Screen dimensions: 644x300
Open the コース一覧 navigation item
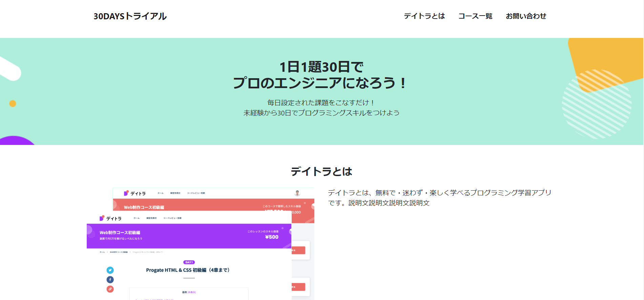[475, 16]
